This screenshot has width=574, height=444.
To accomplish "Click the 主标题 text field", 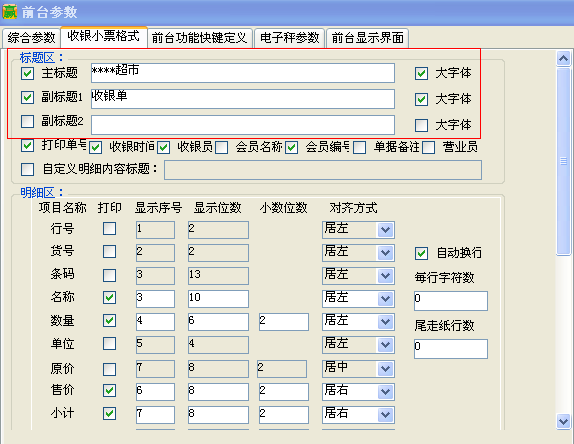I will [x=243, y=73].
